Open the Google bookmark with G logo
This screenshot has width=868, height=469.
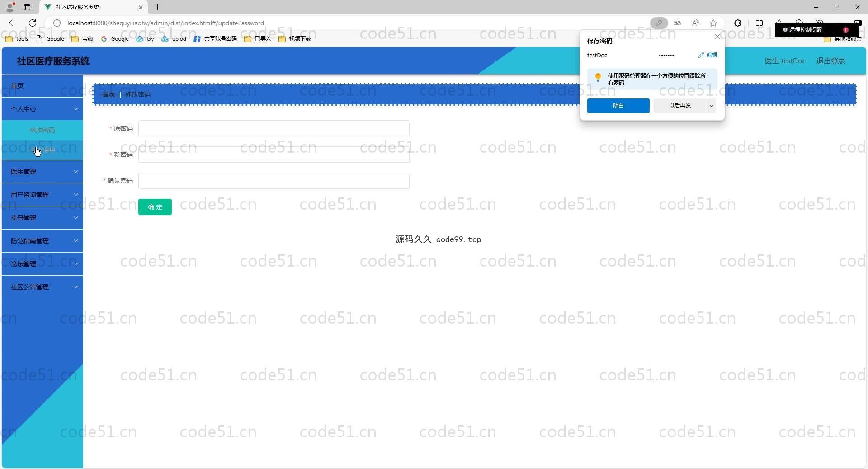coord(115,39)
